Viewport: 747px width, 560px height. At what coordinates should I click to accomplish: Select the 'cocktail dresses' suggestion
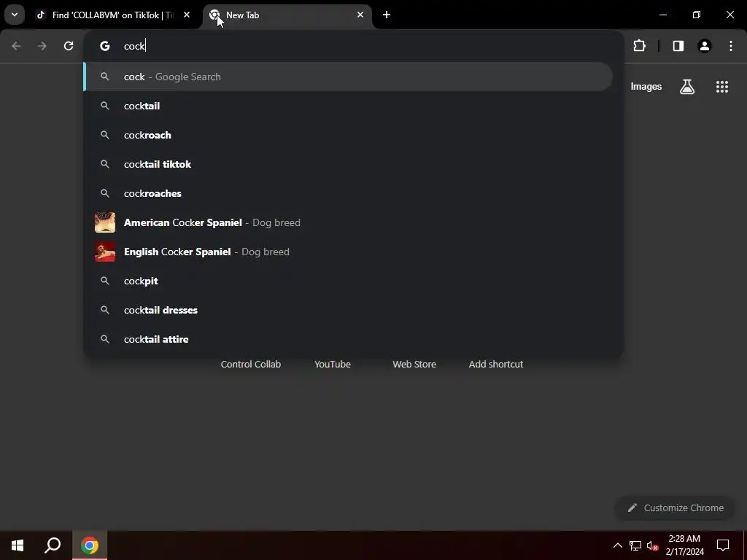pos(348,309)
